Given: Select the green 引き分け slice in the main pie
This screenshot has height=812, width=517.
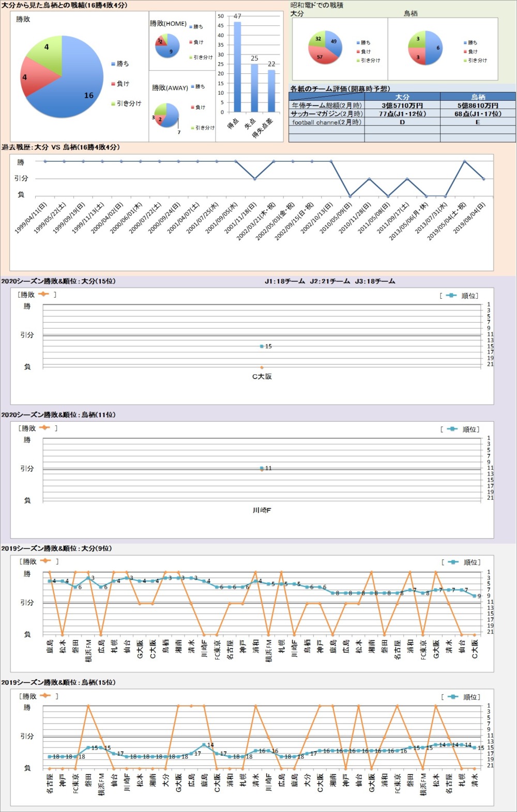Looking at the screenshot, I should click(x=47, y=52).
